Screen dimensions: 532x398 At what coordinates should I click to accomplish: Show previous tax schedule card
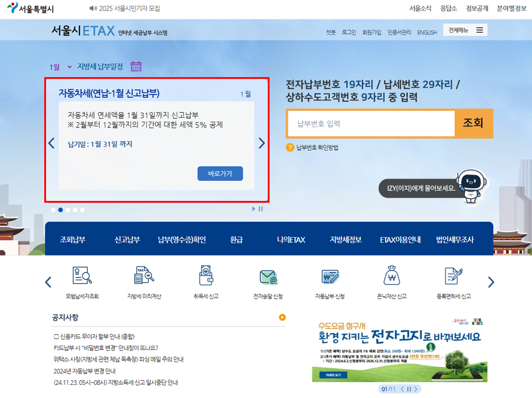(x=51, y=143)
